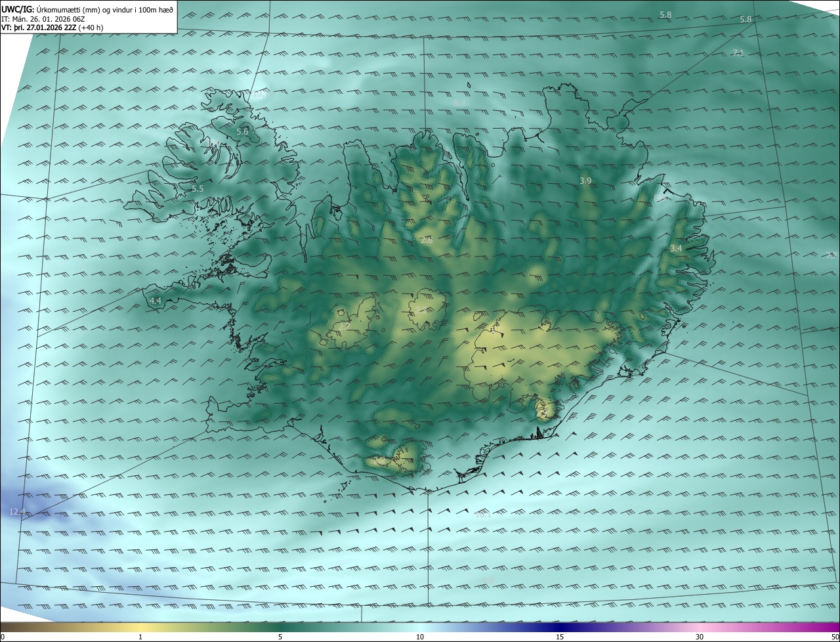The height and width of the screenshot is (642, 840).
Task: Click the colorbar tick label 15
Action: (x=560, y=637)
